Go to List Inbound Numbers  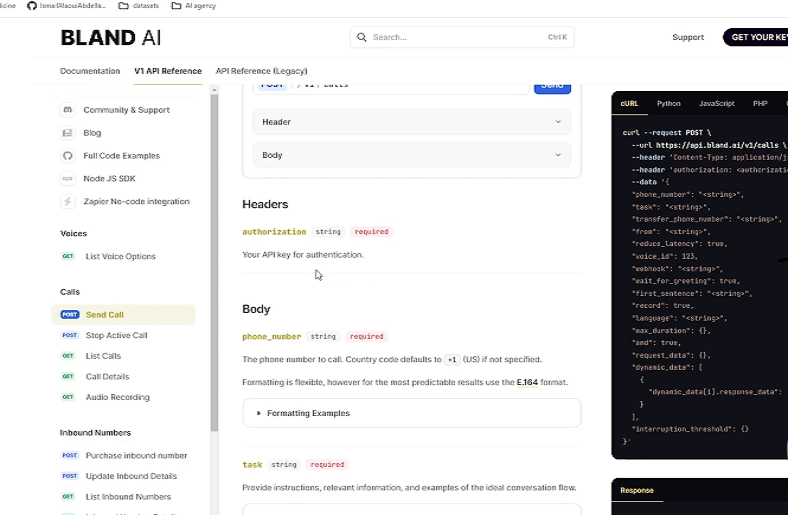pyautogui.click(x=128, y=496)
